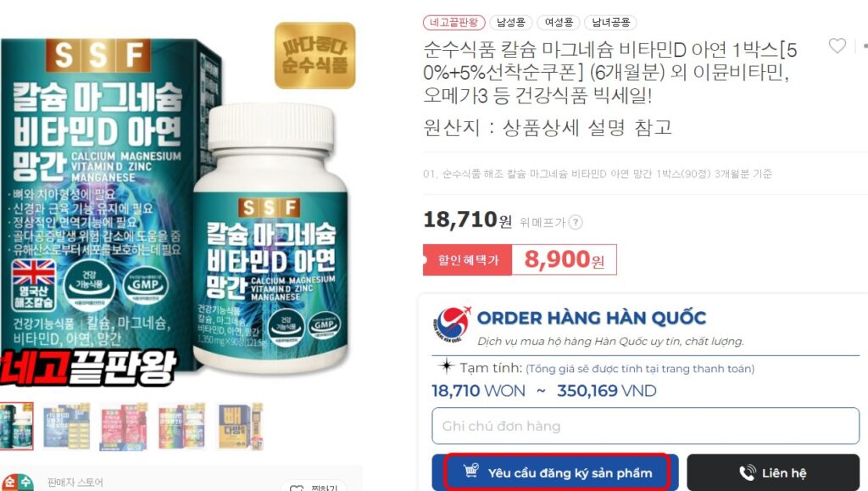The image size is (868, 491).
Task: Click the heart wishlist icon beside title
Action: click(837, 46)
